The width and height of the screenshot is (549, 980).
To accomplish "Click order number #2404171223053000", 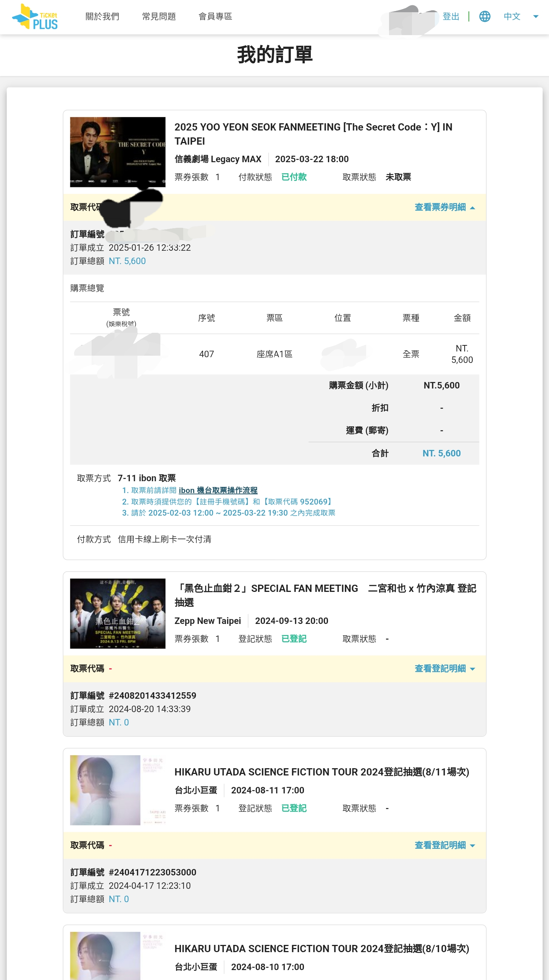I will pyautogui.click(x=152, y=872).
